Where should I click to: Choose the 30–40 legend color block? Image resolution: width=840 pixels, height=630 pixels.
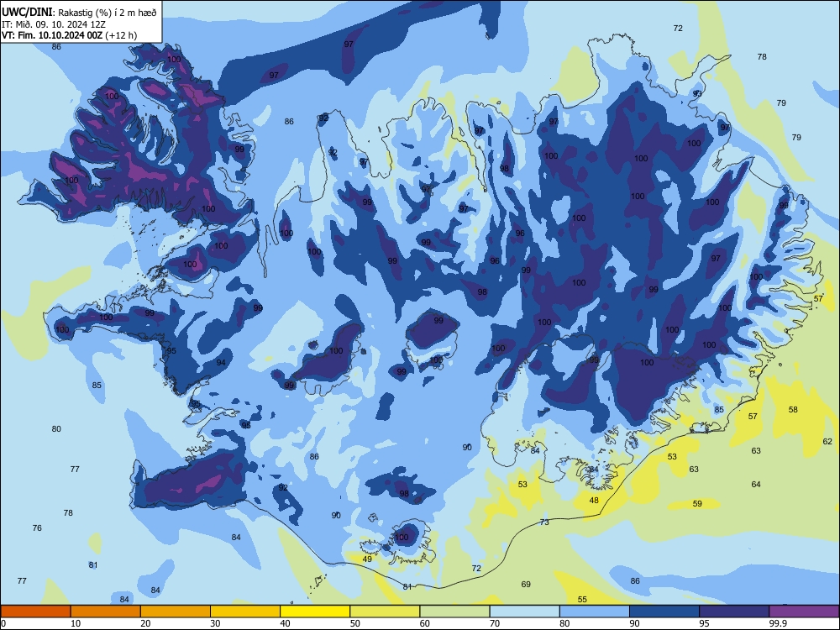point(245,612)
